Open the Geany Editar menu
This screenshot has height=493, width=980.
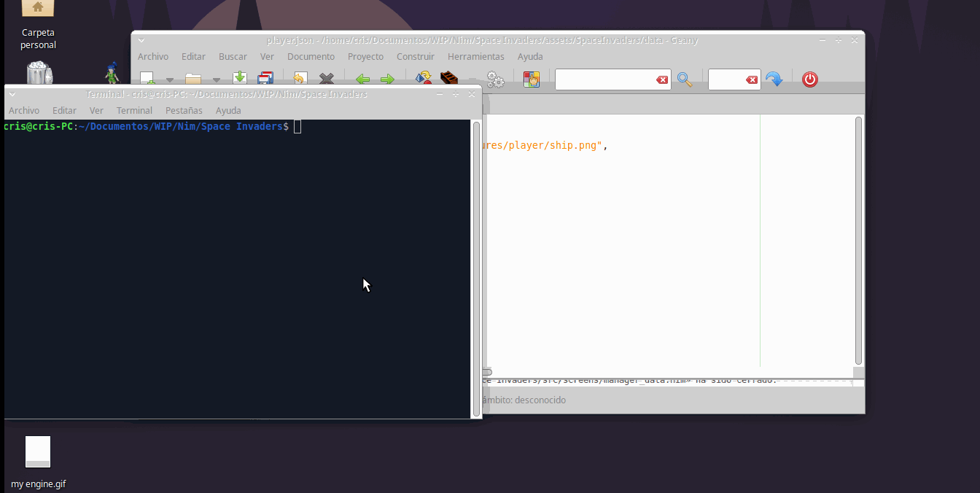[x=193, y=56]
